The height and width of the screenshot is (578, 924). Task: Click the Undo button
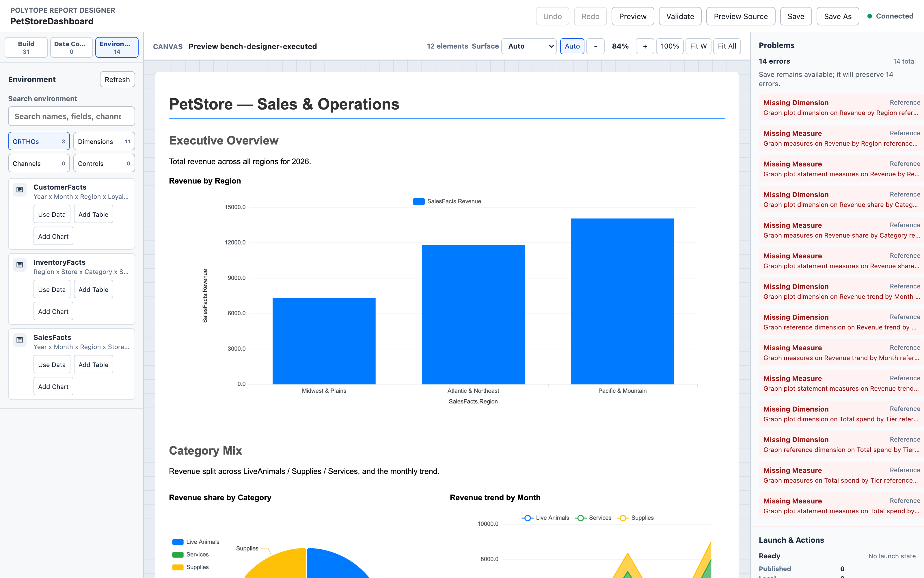(x=552, y=16)
